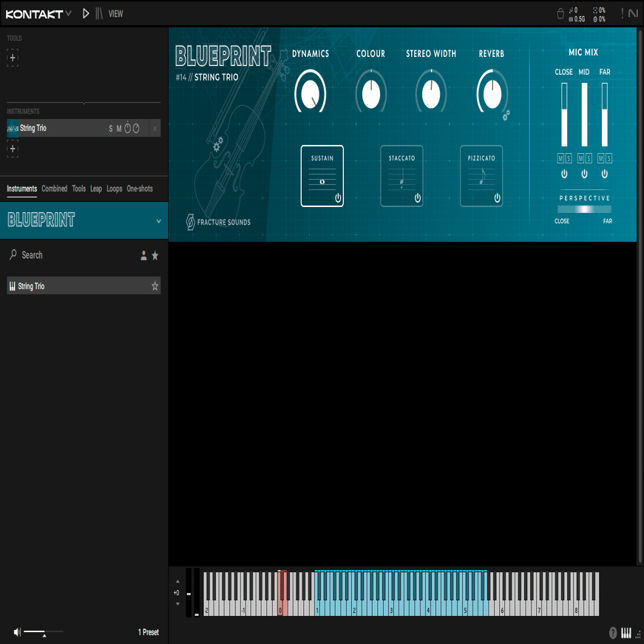Click the Native Instruments NI logo
The height and width of the screenshot is (644, 644).
[633, 13]
